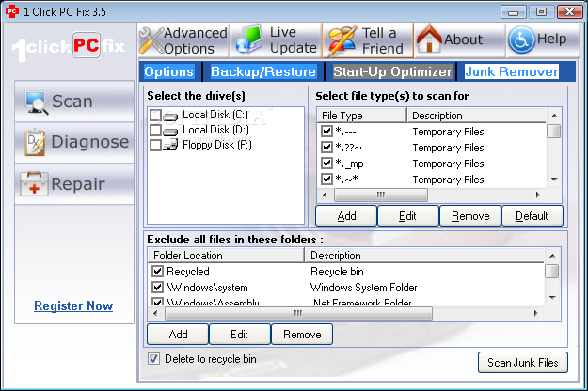Screen dimensions: 588x391
Task: Select the Recycle bin description cell
Action: (337, 271)
